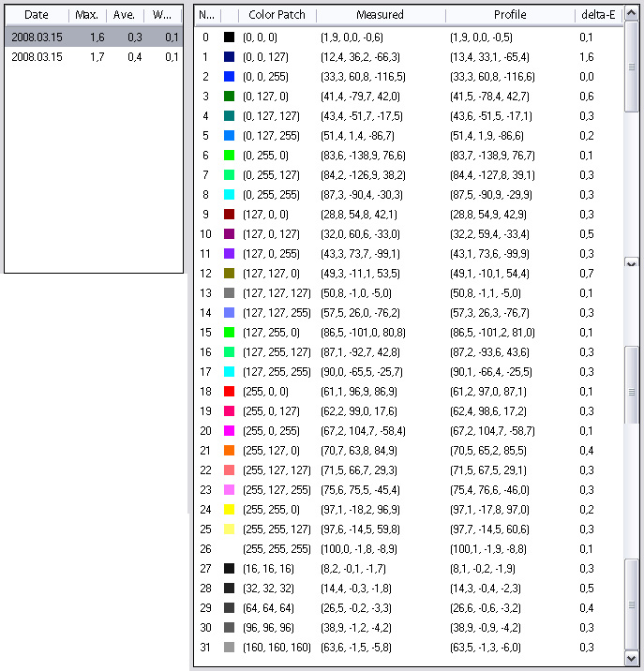Click the cyan swatch for patch (0, 255, 255)
This screenshot has width=644, height=671.
229,194
